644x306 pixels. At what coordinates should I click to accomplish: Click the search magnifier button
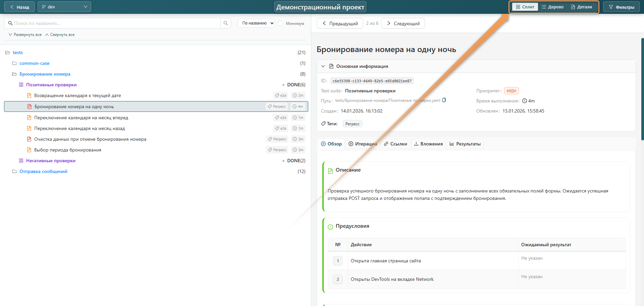click(x=226, y=23)
